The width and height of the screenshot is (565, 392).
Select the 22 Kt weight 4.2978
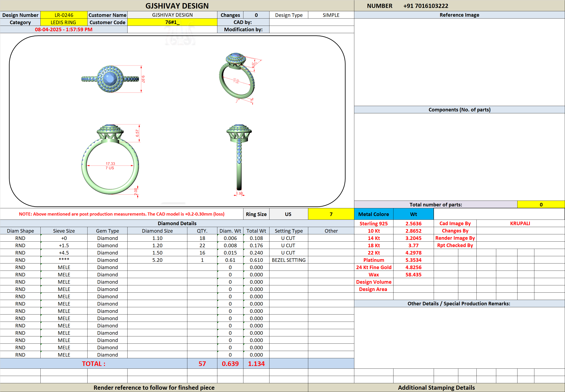414,253
